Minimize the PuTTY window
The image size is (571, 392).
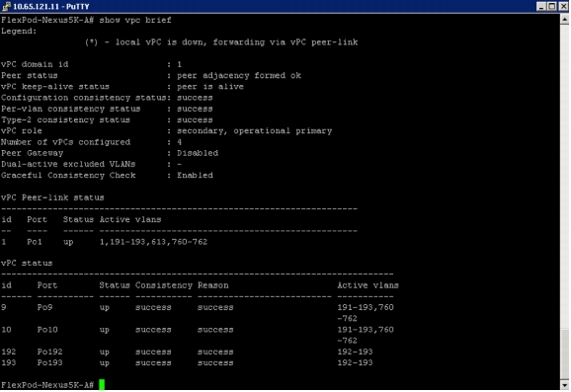tap(541, 6)
